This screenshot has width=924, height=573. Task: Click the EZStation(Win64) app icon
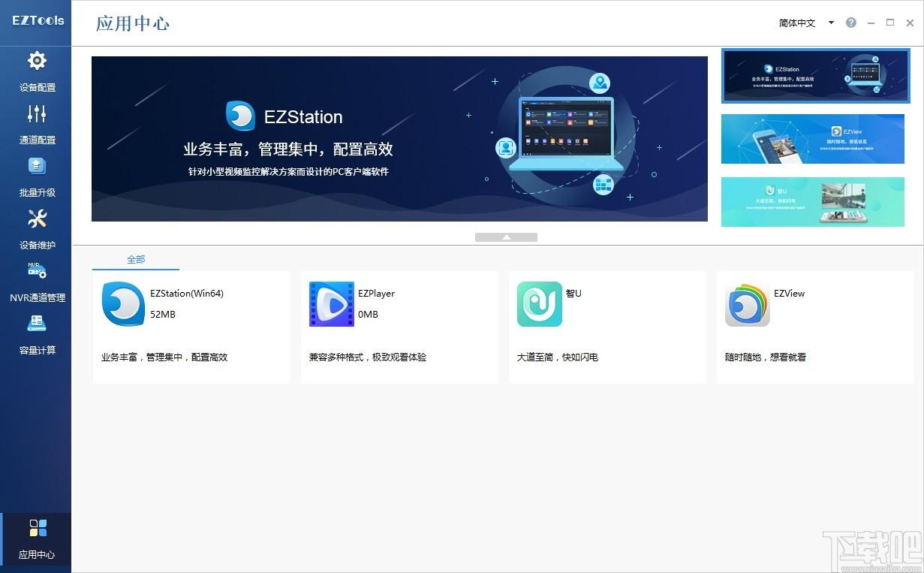pos(123,304)
